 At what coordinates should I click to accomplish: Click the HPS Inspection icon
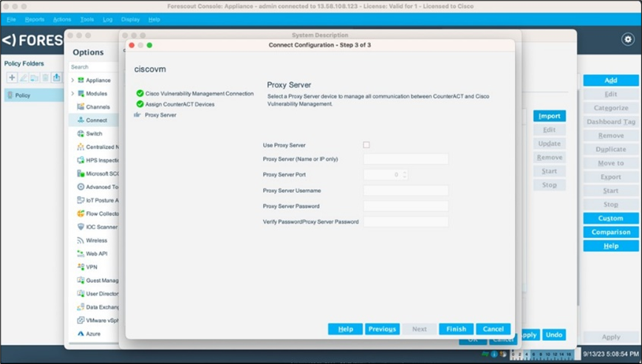[x=81, y=160]
